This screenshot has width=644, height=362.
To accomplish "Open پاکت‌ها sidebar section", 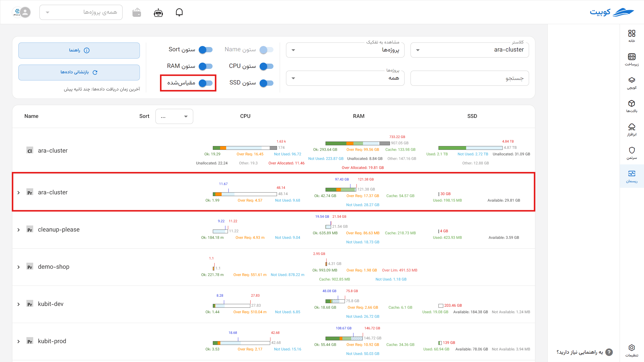I will click(x=632, y=106).
